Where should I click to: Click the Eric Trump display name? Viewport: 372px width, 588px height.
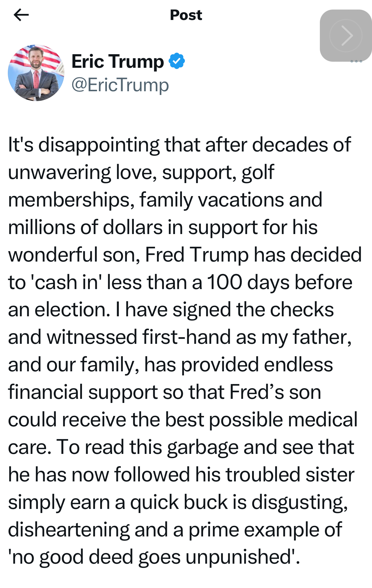click(x=118, y=61)
